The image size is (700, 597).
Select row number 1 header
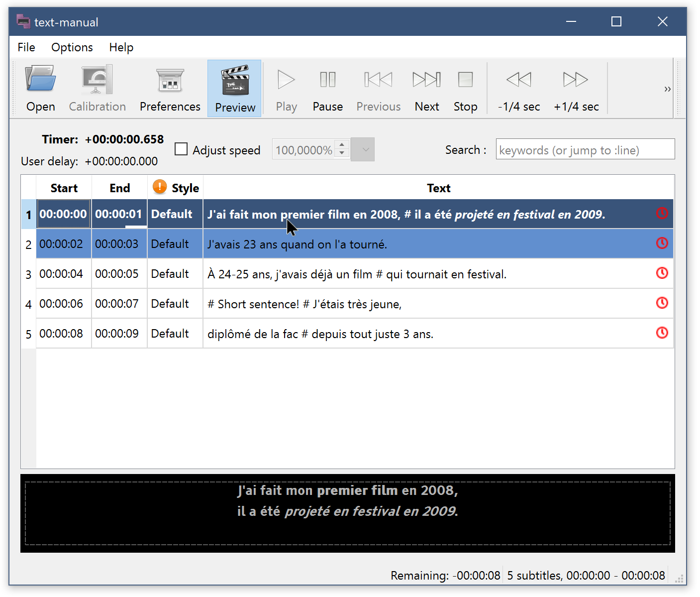(x=28, y=214)
